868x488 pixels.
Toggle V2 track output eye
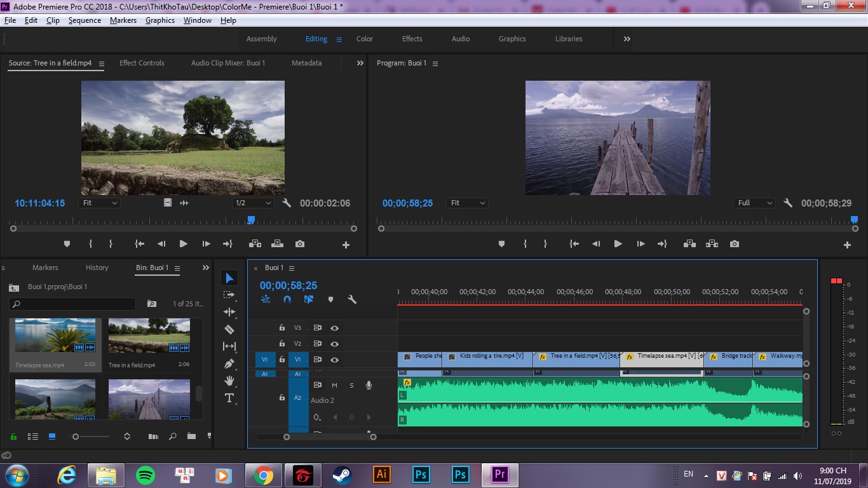pyautogui.click(x=334, y=344)
